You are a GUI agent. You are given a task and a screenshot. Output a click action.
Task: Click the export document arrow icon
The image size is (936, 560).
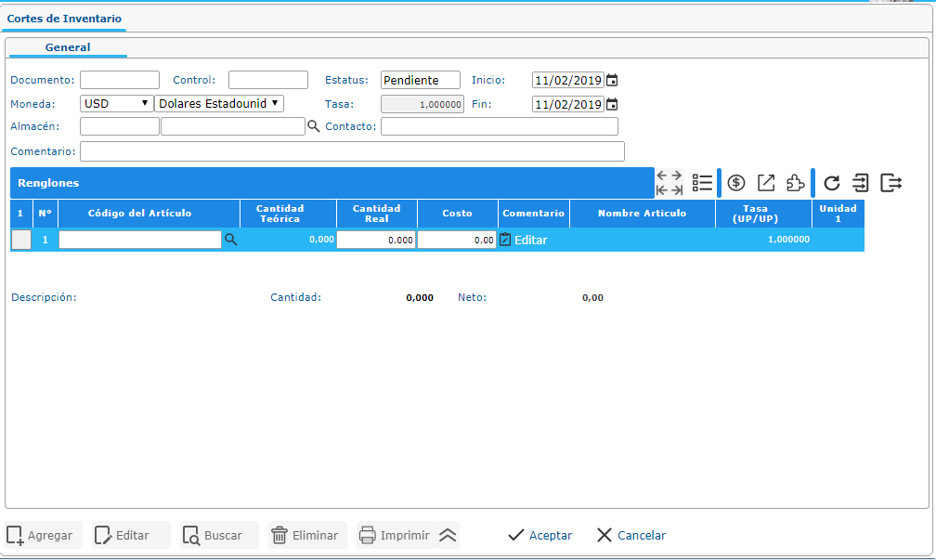891,183
